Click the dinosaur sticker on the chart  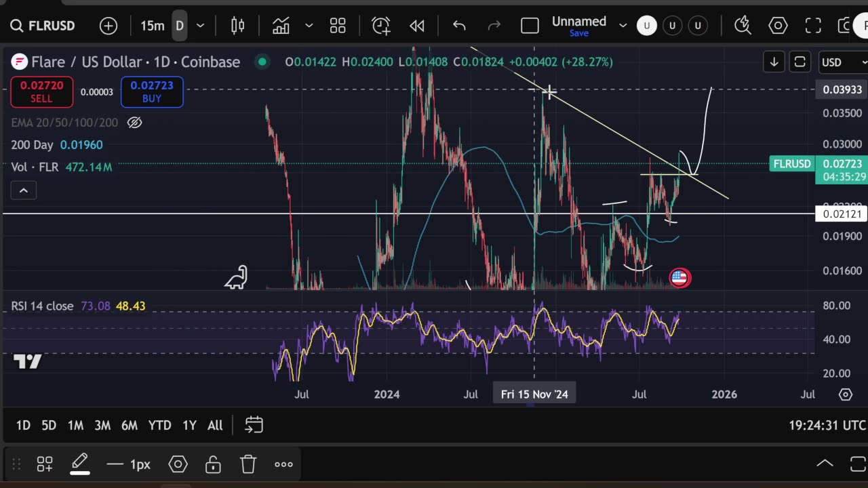point(236,277)
